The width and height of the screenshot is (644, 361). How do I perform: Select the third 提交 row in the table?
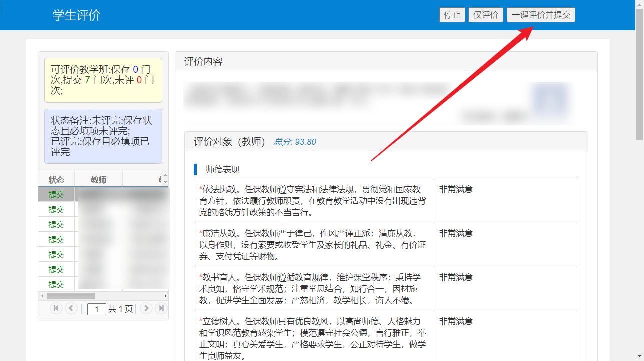56,224
